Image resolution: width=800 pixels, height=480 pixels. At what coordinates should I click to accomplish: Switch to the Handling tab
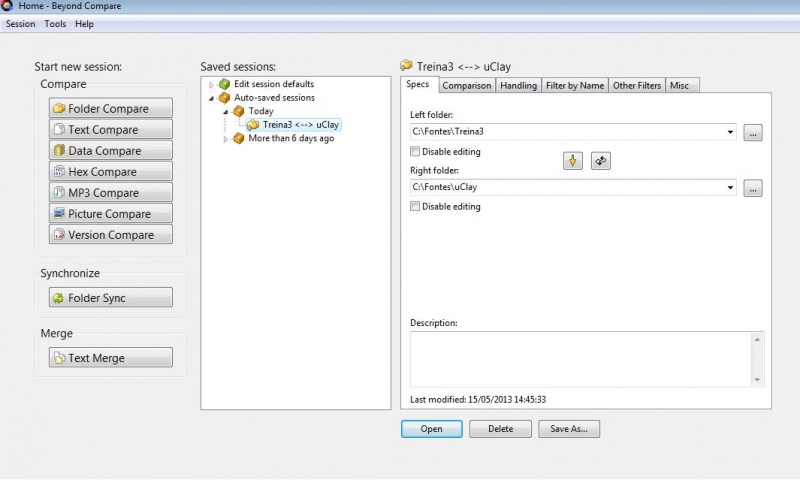point(518,85)
